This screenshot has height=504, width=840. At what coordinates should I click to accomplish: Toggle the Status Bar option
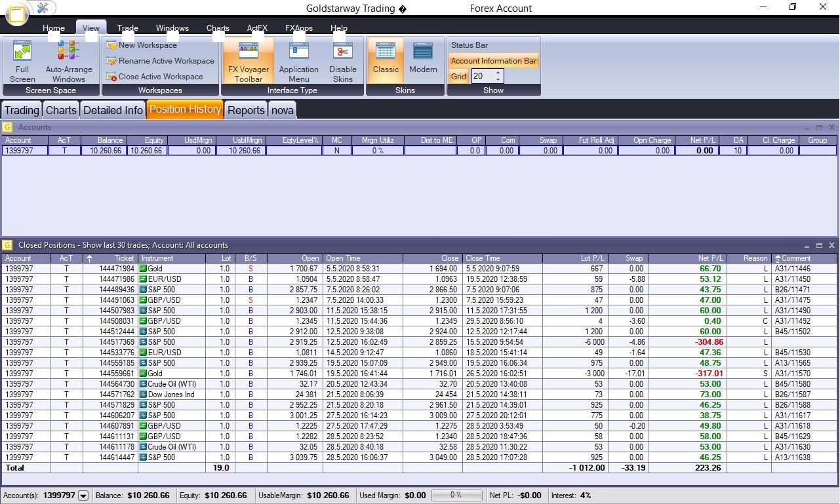470,45
